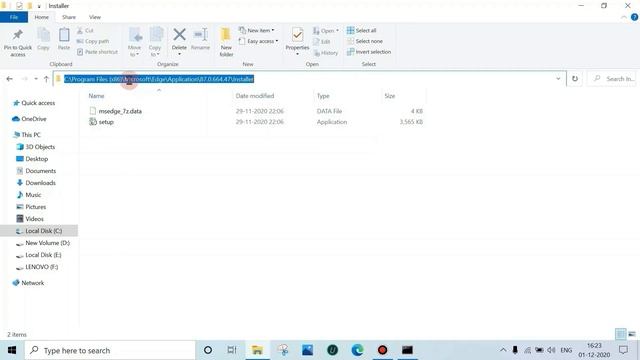Open 3D Objects folder
The height and width of the screenshot is (360, 640).
click(36, 147)
